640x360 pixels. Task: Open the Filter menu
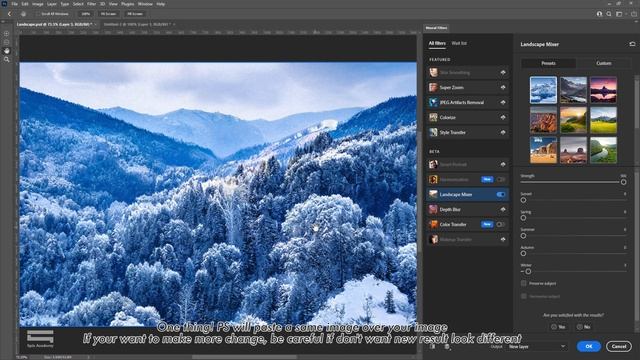(91, 4)
